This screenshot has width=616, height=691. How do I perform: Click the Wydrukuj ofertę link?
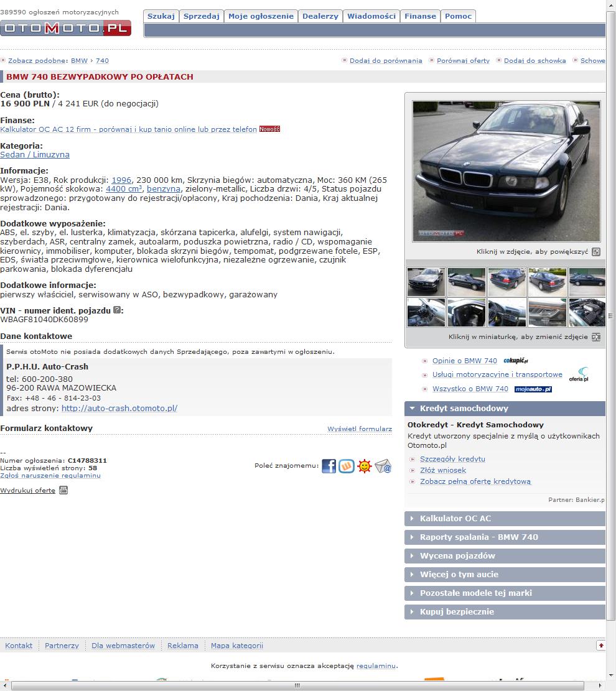click(28, 491)
